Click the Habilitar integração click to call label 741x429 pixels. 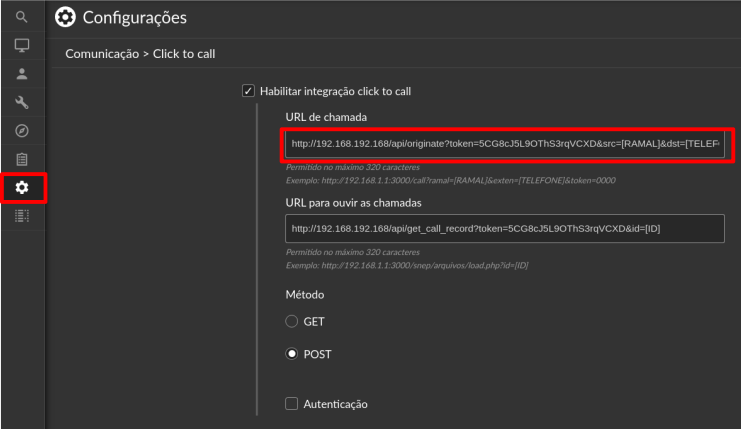point(336,91)
